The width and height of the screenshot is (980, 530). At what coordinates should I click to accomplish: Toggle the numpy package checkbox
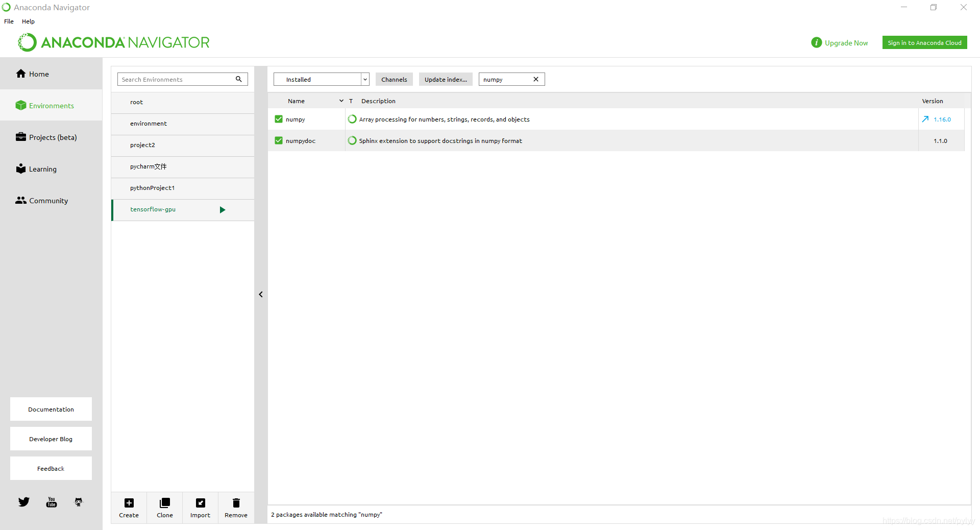[x=279, y=119]
